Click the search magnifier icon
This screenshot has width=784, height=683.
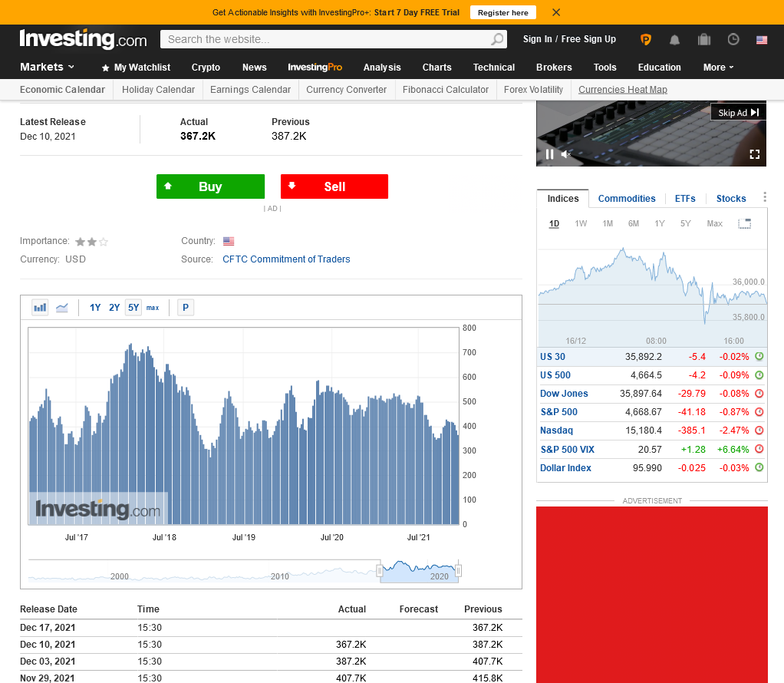tap(498, 39)
